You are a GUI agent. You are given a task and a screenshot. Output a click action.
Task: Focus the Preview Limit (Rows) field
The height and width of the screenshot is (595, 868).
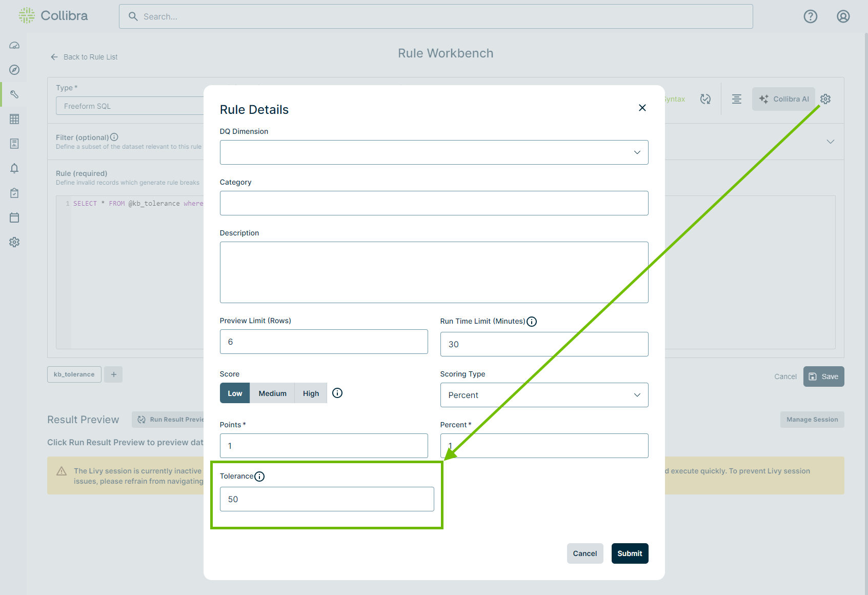[324, 342]
